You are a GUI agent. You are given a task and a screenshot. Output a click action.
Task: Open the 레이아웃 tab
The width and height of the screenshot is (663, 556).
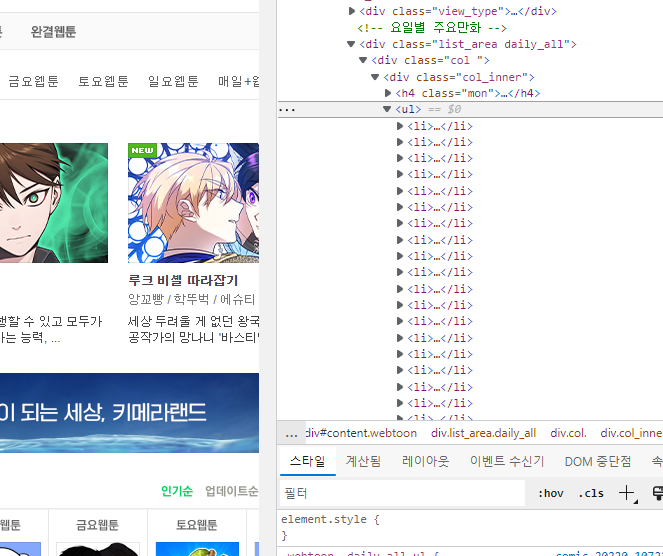tap(425, 461)
